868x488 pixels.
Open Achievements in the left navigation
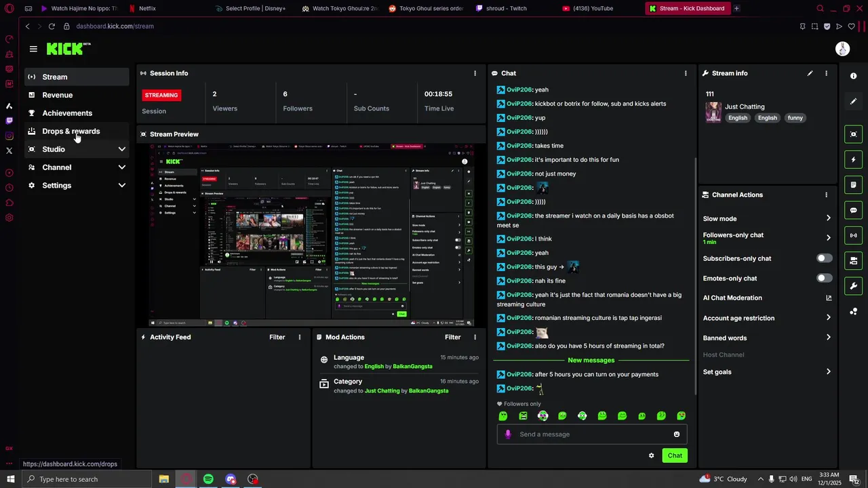pos(77,113)
